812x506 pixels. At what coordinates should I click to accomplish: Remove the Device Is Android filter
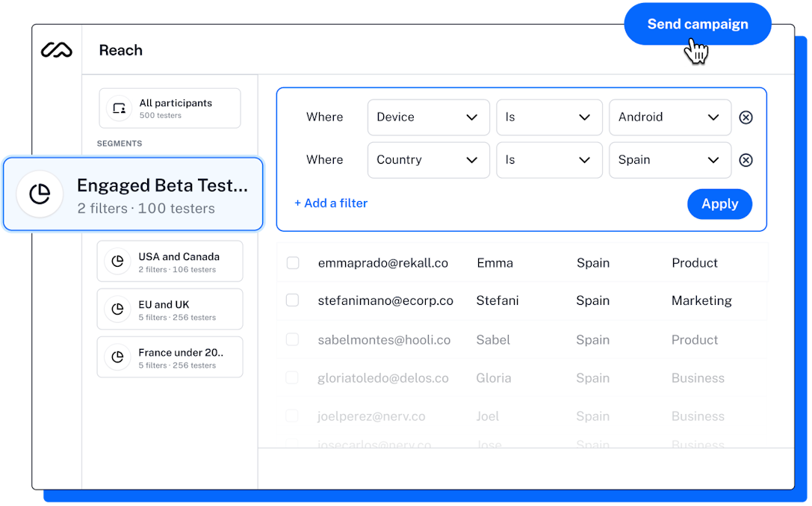click(x=746, y=117)
